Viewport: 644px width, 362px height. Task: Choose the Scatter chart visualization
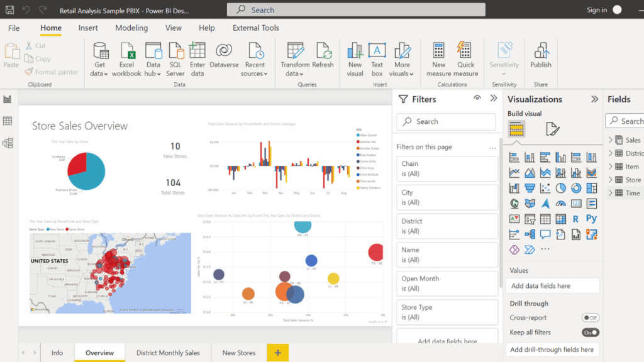pos(545,188)
